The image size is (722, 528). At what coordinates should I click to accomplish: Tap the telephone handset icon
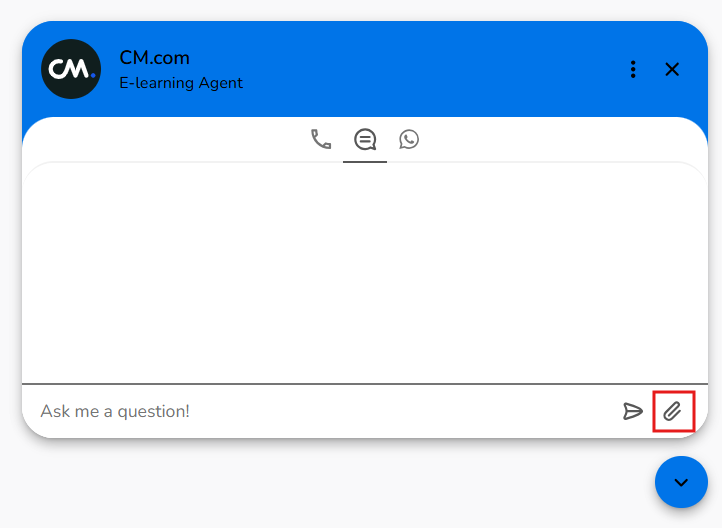(321, 139)
